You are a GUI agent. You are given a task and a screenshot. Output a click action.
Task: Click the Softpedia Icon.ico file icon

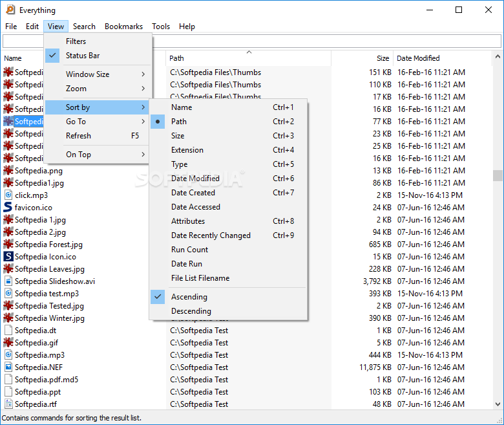(8, 256)
